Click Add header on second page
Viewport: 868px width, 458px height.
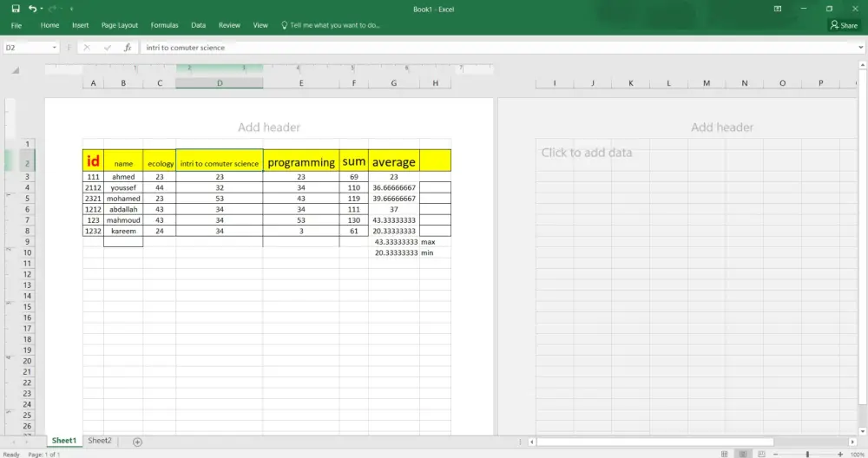pyautogui.click(x=722, y=128)
